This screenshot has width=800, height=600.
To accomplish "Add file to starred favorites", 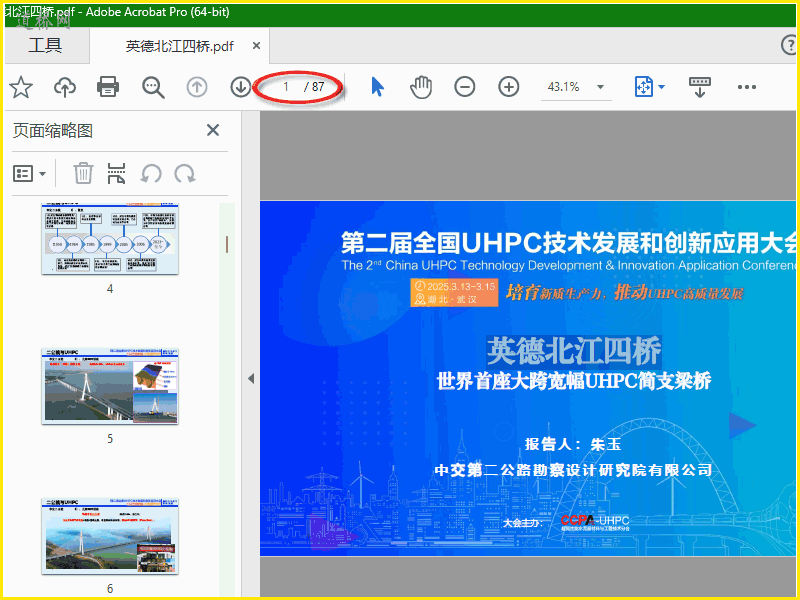I will (21, 87).
